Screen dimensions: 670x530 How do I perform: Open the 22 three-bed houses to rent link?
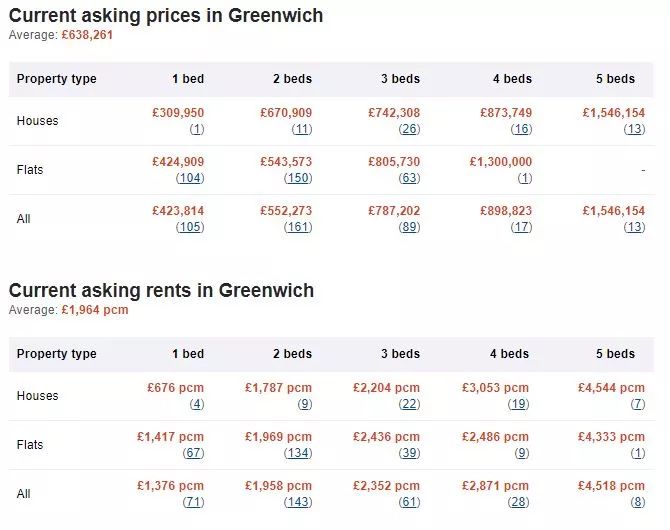[x=409, y=404]
